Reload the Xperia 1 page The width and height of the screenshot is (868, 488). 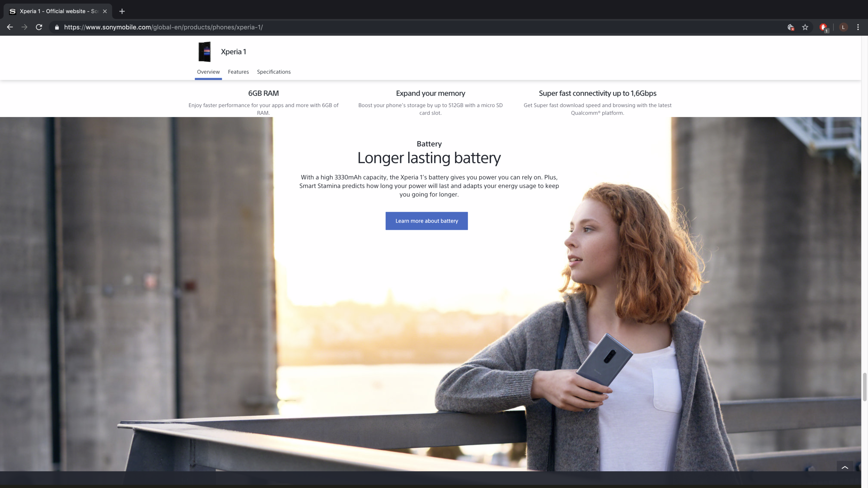point(39,27)
